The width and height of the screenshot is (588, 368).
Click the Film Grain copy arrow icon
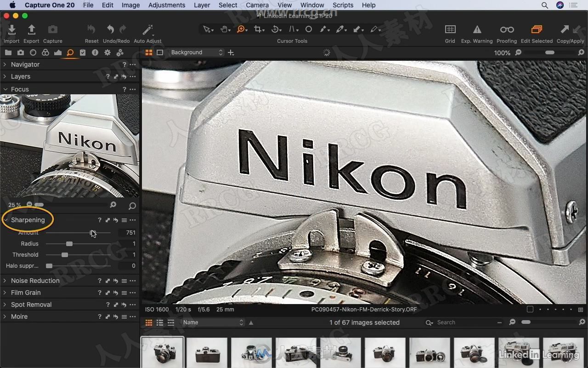107,293
